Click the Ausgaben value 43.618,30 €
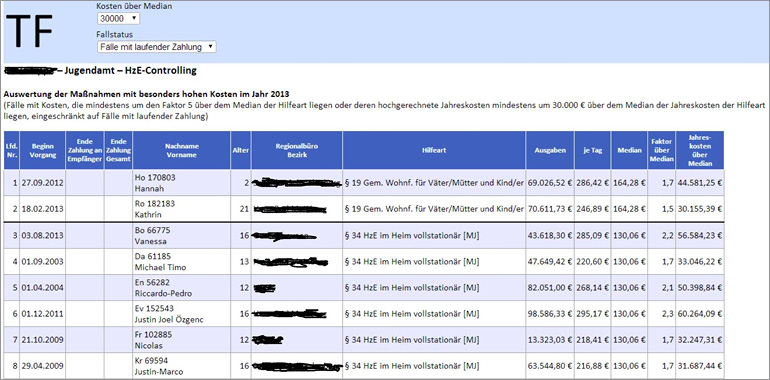Screen dimensions: 770x380 [x=550, y=235]
